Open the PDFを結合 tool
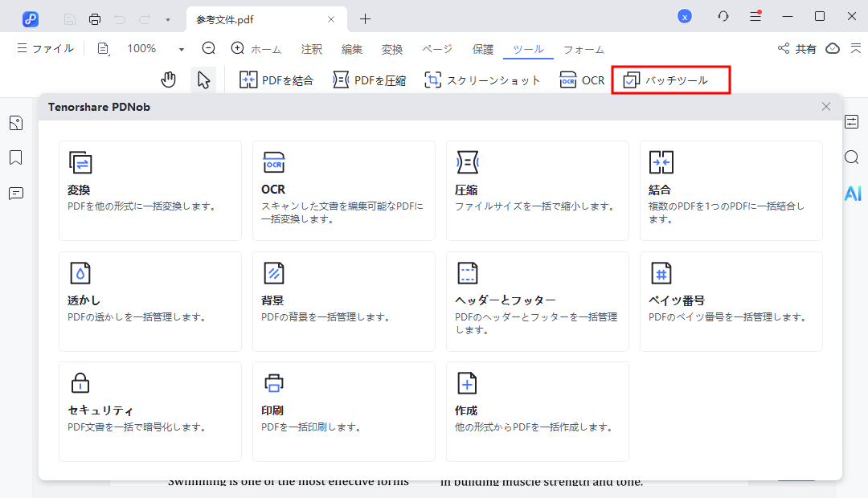 tap(276, 80)
